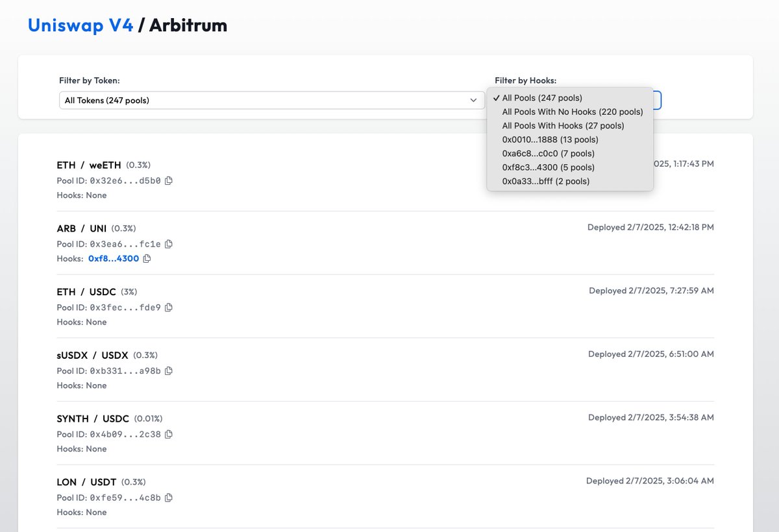
Task: Choose All Pools With No Hooks option
Action: (x=570, y=112)
